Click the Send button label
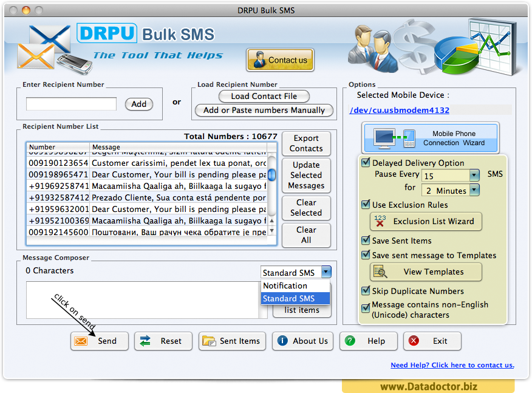 [x=107, y=341]
